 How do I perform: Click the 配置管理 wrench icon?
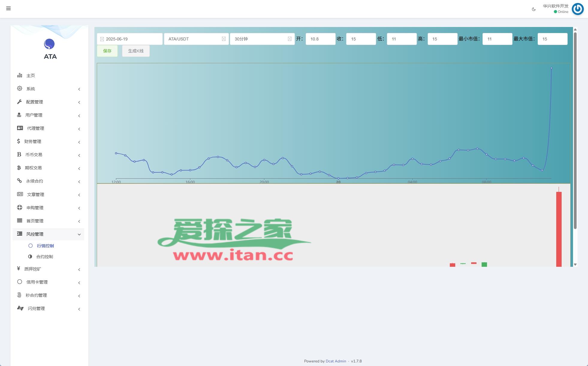(x=19, y=102)
